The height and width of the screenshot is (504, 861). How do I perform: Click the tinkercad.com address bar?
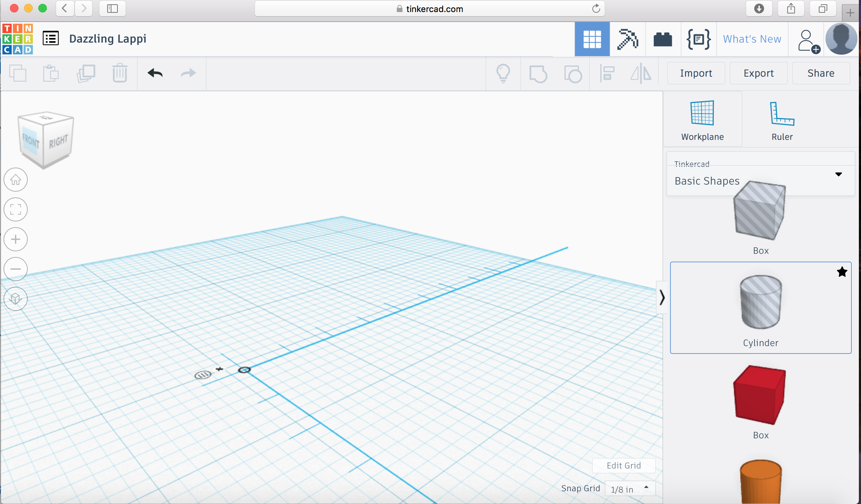click(429, 9)
